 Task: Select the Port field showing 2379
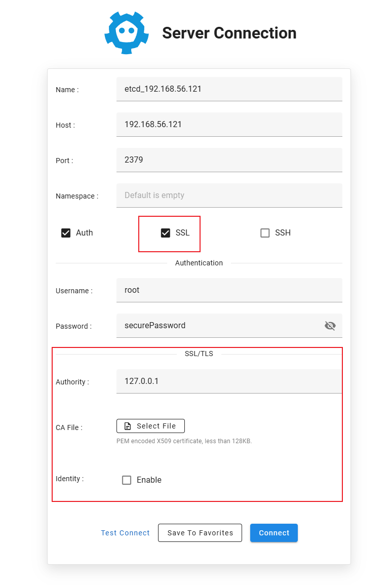click(229, 160)
